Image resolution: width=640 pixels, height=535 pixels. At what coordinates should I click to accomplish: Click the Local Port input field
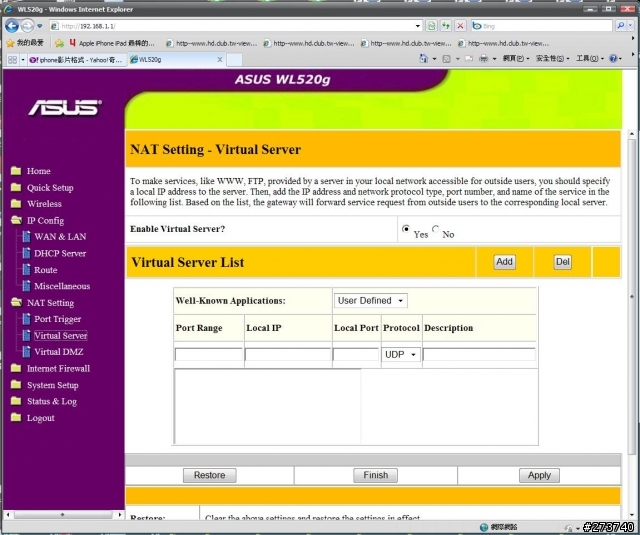click(356, 355)
